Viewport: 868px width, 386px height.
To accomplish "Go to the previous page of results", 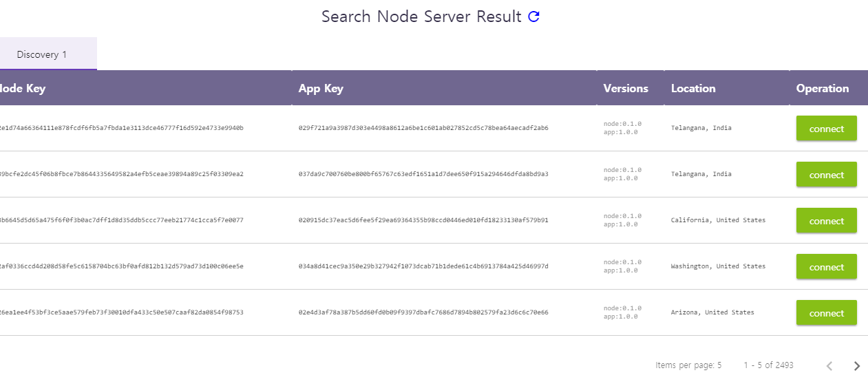I will (x=829, y=366).
